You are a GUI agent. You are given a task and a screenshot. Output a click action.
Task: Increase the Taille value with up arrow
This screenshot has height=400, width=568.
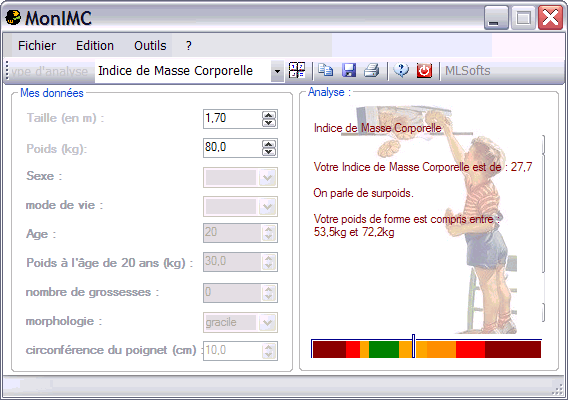click(x=268, y=115)
